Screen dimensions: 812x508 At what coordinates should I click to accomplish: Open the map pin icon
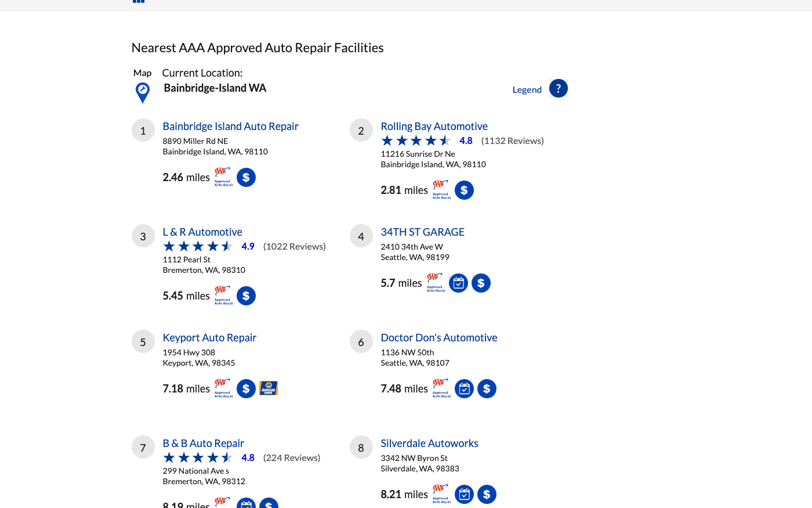142,93
